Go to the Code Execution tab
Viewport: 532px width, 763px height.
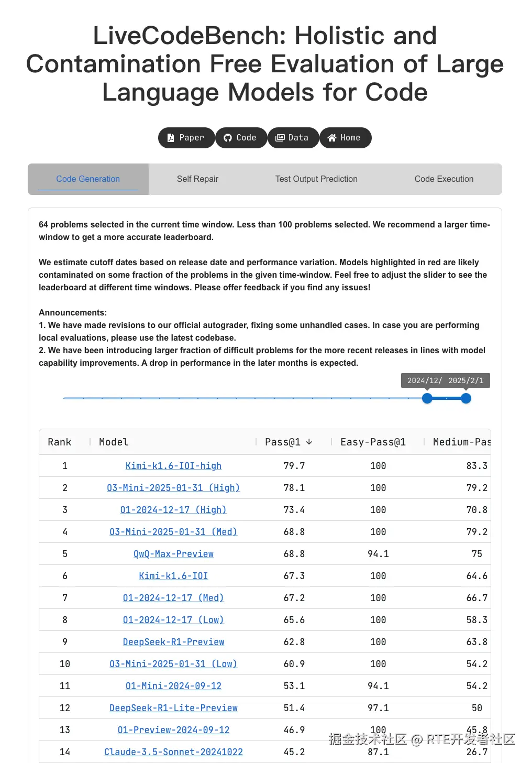444,179
